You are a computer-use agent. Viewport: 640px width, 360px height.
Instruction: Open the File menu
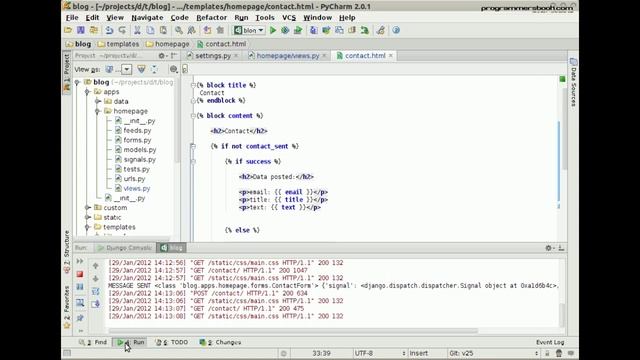click(72, 18)
